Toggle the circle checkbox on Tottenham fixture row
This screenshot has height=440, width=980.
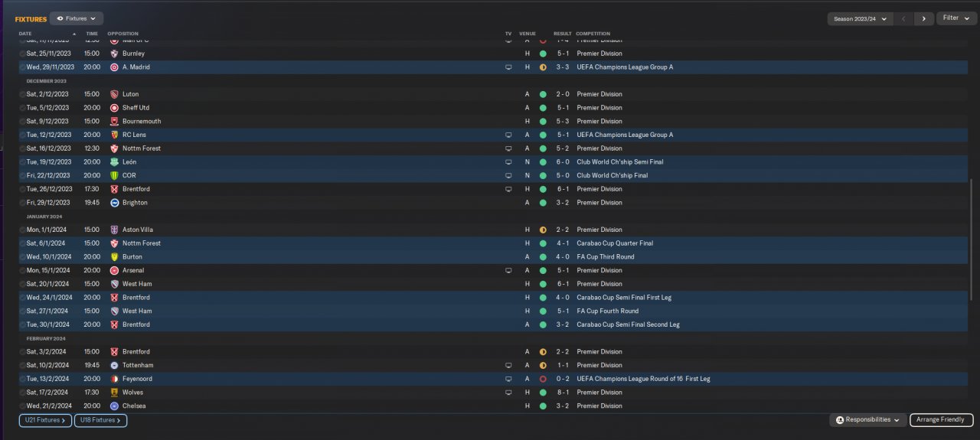tap(22, 365)
